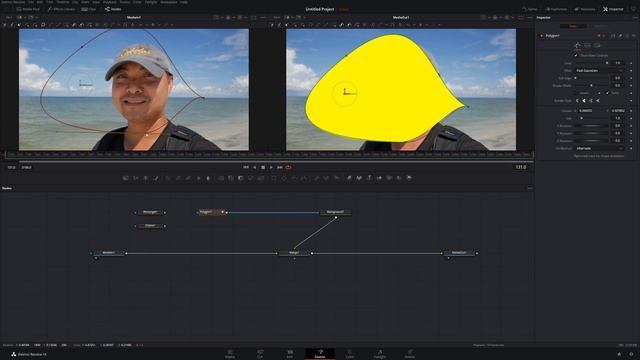
Task: Switch to Edit page
Action: click(x=290, y=354)
